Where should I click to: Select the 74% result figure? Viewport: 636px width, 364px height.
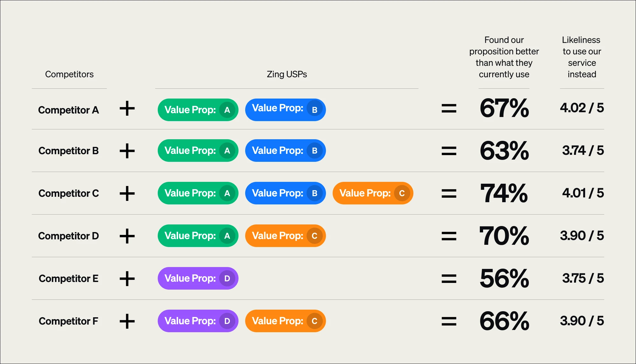pos(504,193)
